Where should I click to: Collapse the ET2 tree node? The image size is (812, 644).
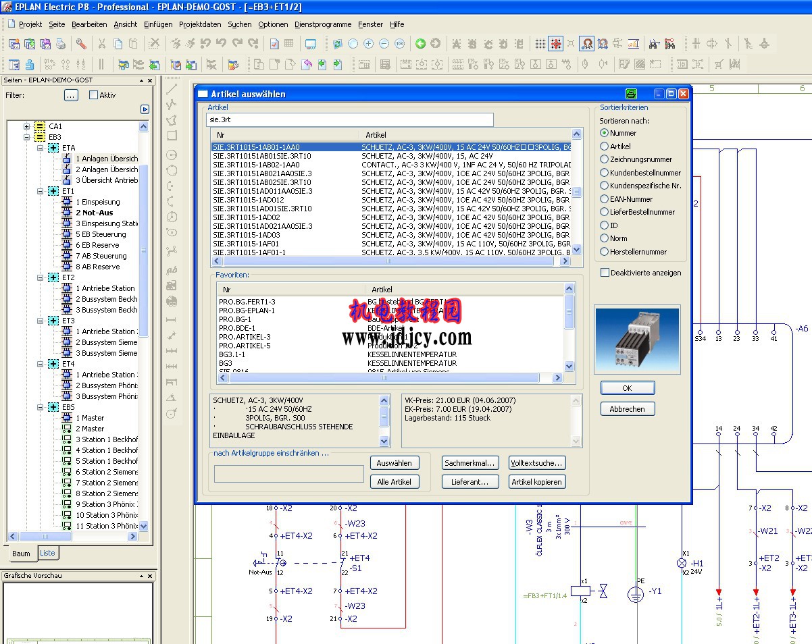point(41,277)
